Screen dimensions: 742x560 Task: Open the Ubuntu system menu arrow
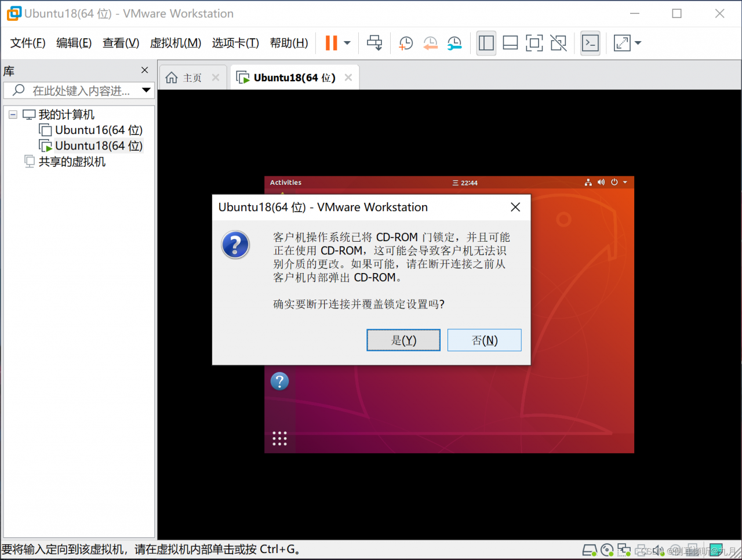tap(625, 183)
